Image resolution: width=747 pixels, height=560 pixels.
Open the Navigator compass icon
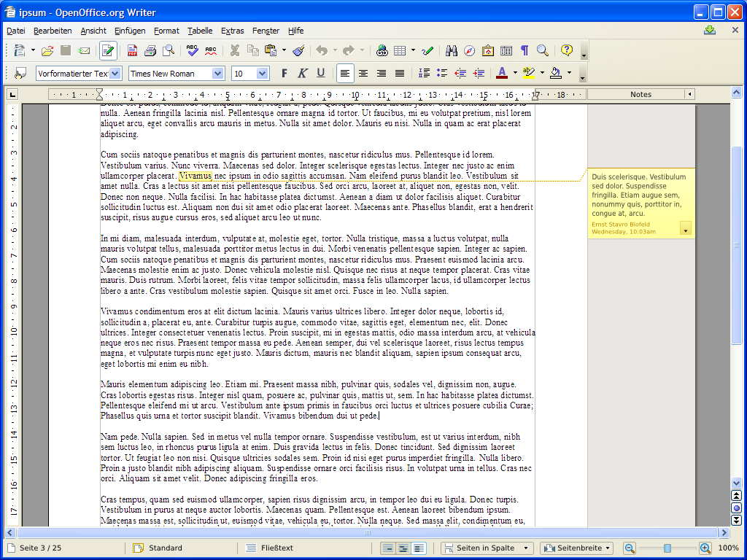(x=469, y=50)
